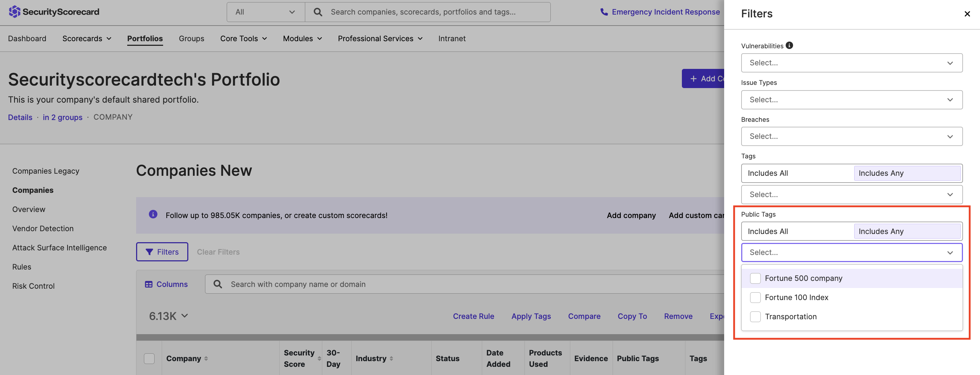The image size is (980, 375).
Task: Select Includes All under Public Tags
Action: click(798, 231)
